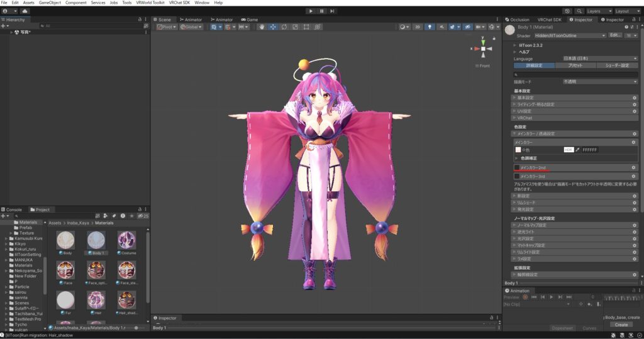Image resolution: width=644 pixels, height=339 pixels.
Task: Click the eyedropper next to HDR color
Action: click(577, 150)
